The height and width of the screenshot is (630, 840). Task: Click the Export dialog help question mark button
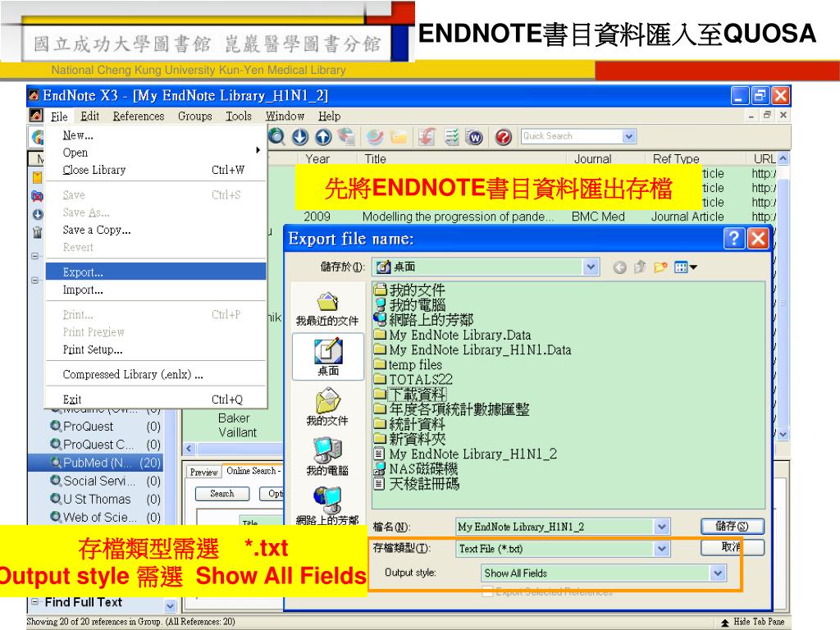[734, 239]
